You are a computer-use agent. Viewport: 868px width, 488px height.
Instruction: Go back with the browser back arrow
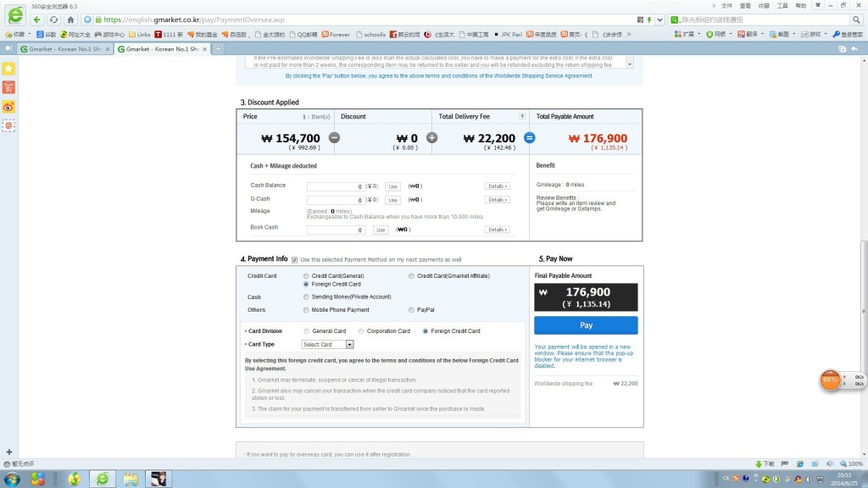[37, 19]
